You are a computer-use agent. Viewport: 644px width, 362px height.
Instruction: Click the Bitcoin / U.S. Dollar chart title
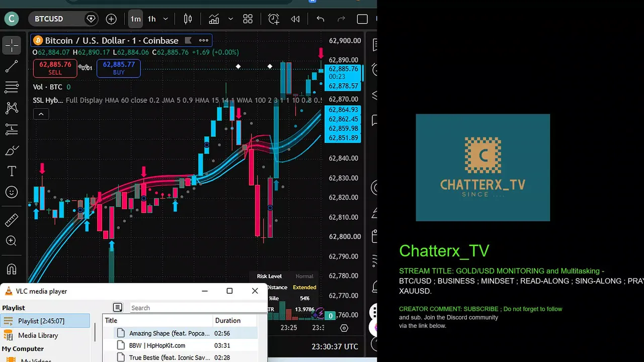[112, 41]
